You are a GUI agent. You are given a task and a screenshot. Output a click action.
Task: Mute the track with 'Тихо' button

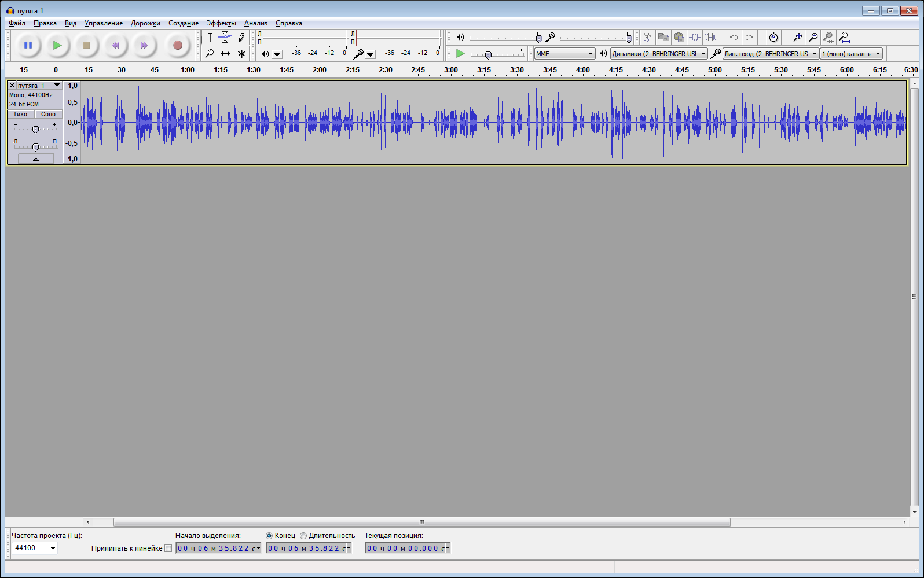click(20, 114)
